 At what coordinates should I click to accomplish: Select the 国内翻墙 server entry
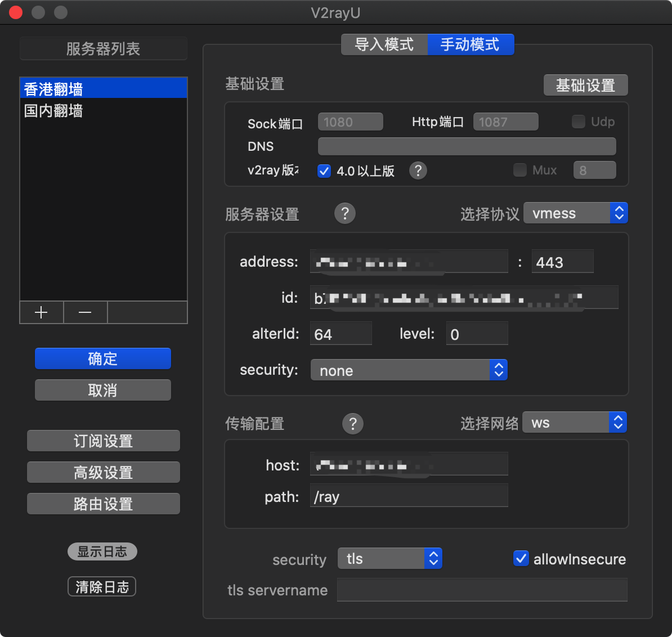tap(53, 111)
